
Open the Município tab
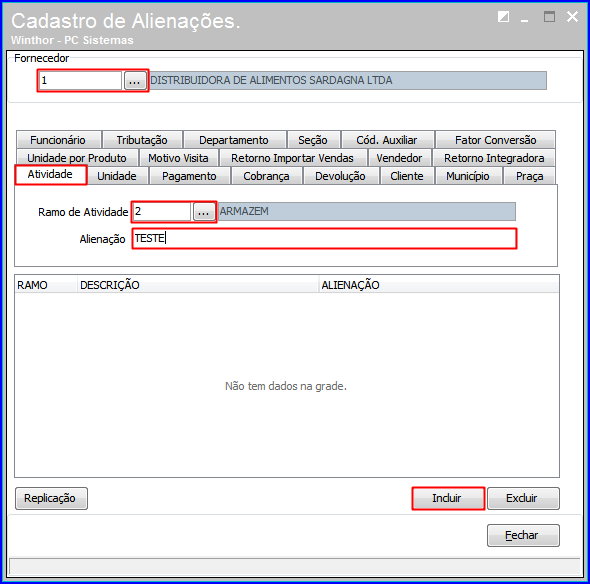[468, 176]
